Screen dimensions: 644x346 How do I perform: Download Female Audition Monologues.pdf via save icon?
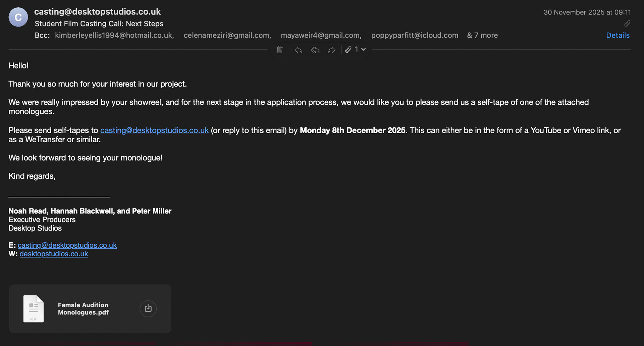[x=148, y=308]
